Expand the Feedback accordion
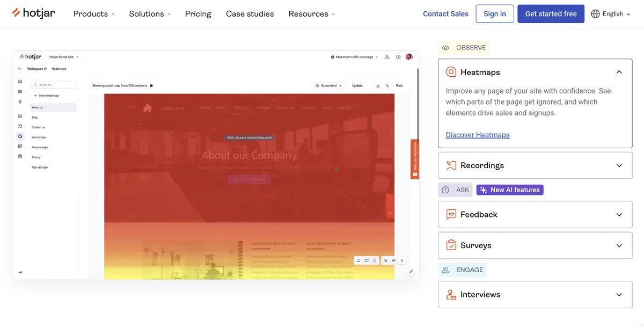644x327 pixels. coord(535,214)
